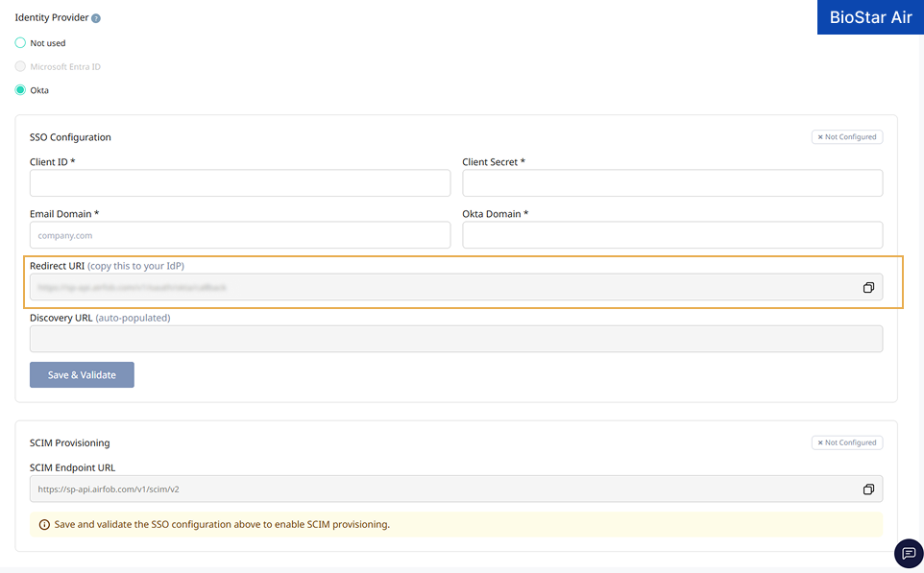Select the Not used radio option

(20, 43)
